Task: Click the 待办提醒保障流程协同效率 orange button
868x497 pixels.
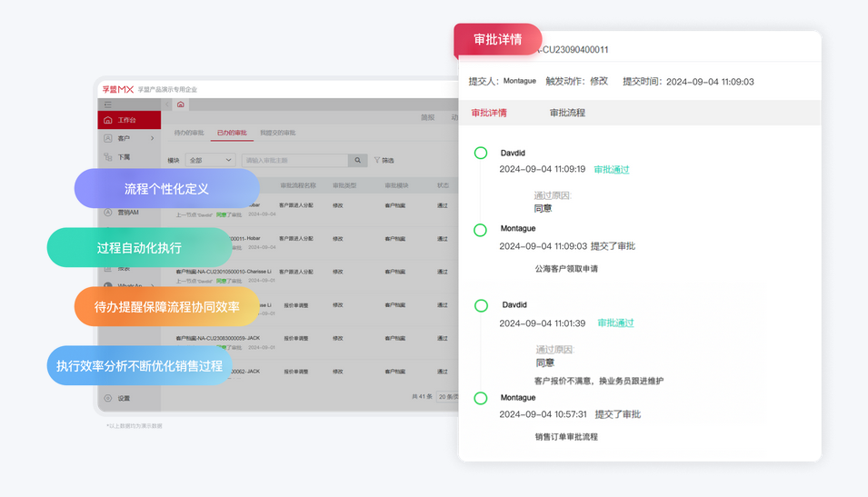Action: [166, 307]
